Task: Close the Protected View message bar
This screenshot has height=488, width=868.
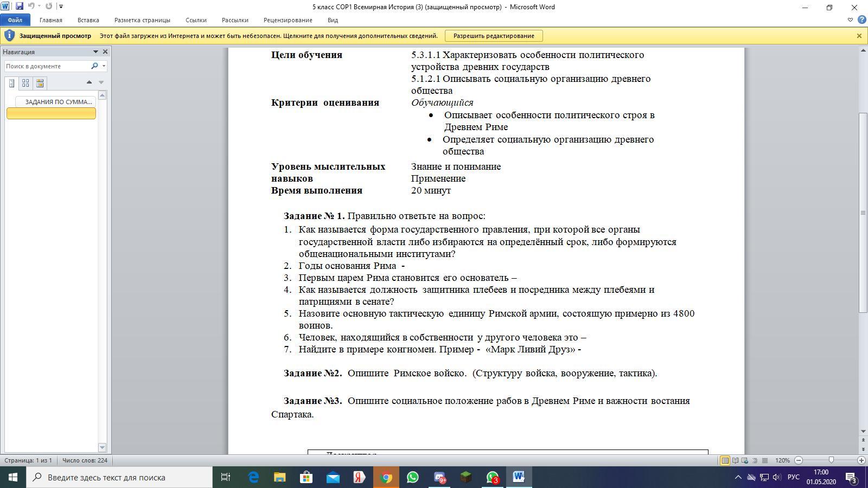Action: point(859,36)
